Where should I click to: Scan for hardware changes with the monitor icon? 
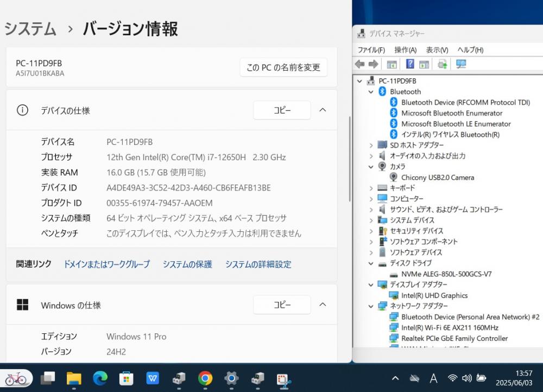(x=461, y=64)
